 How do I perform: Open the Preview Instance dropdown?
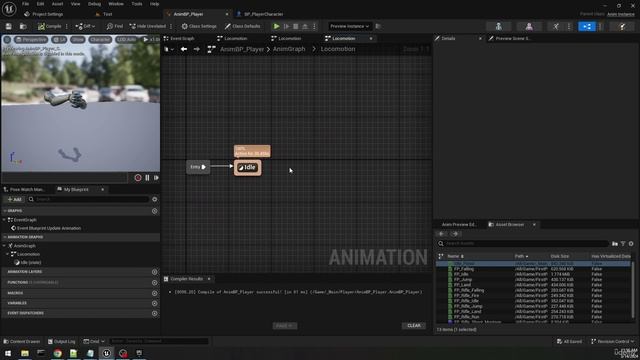pyautogui.click(x=349, y=26)
